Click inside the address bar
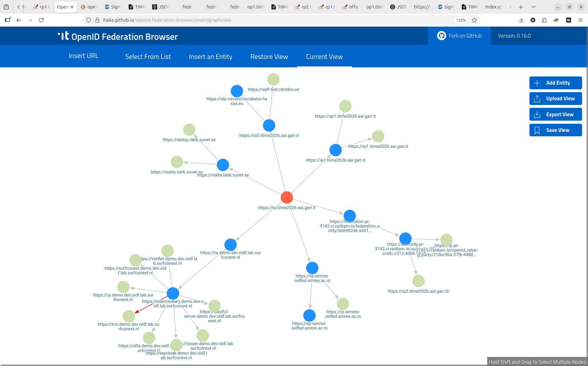Viewport: 588px width, 366px height. point(219,20)
